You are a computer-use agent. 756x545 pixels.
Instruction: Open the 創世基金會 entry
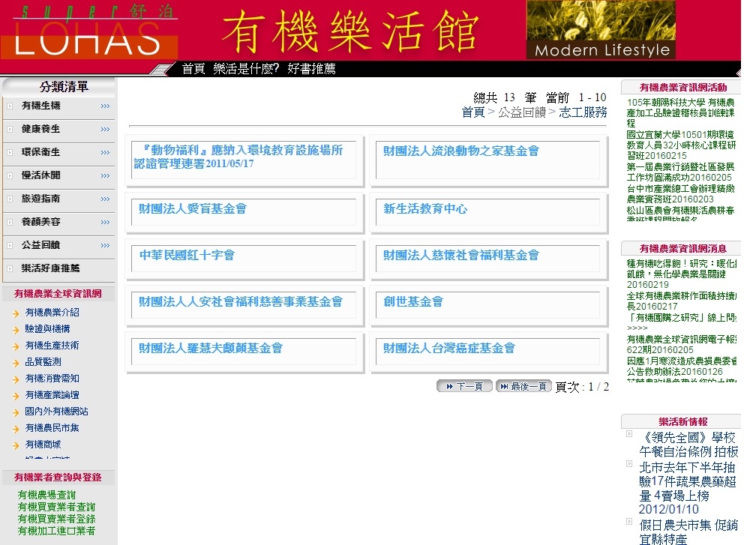click(x=412, y=301)
